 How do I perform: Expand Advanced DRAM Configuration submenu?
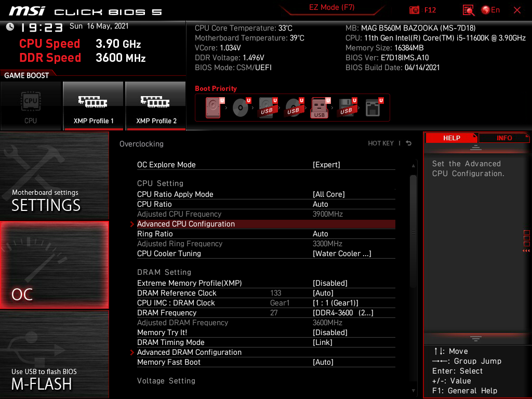[x=189, y=352]
